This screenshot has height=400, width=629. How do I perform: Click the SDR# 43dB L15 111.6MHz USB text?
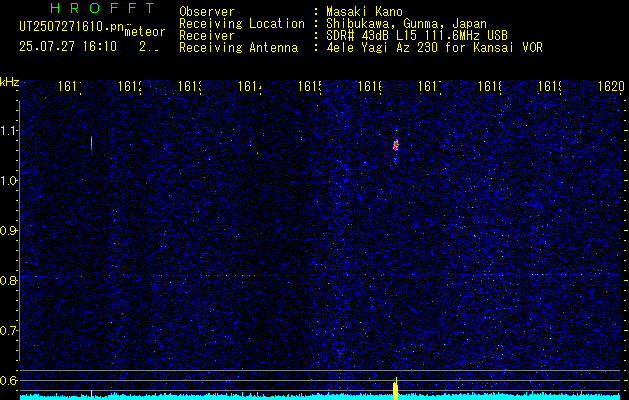417,36
